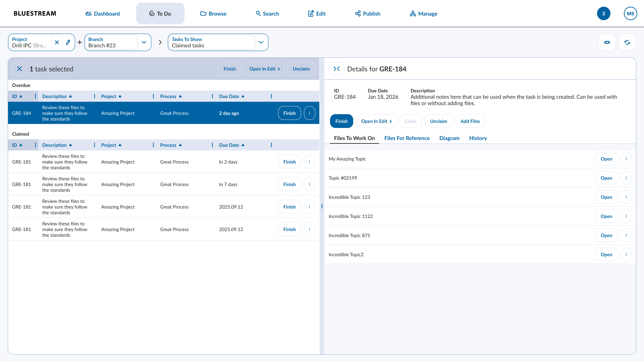Open more options for Incredible Topic 1122

click(626, 216)
